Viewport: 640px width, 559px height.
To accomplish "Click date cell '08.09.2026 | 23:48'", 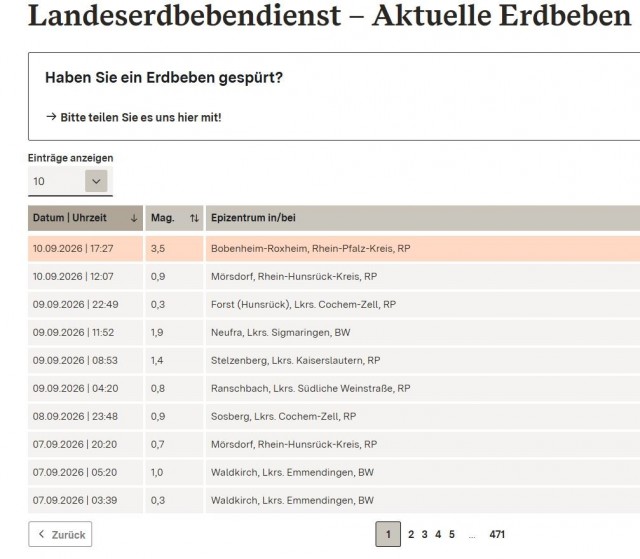I will pos(85,417).
